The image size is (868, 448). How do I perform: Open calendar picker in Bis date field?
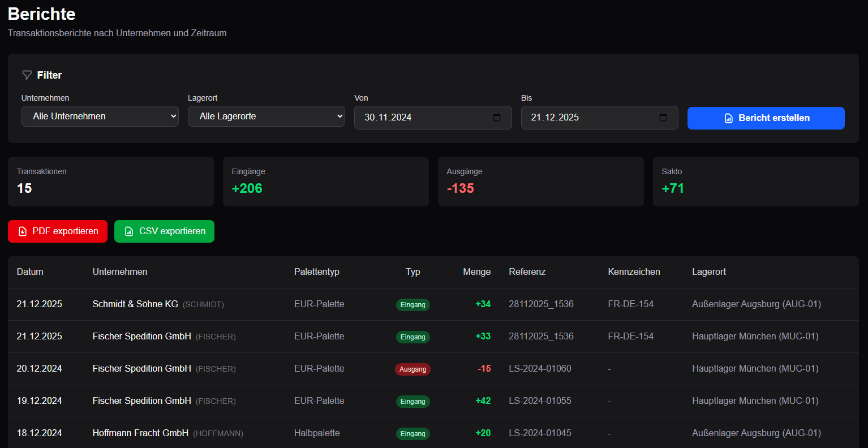click(663, 118)
